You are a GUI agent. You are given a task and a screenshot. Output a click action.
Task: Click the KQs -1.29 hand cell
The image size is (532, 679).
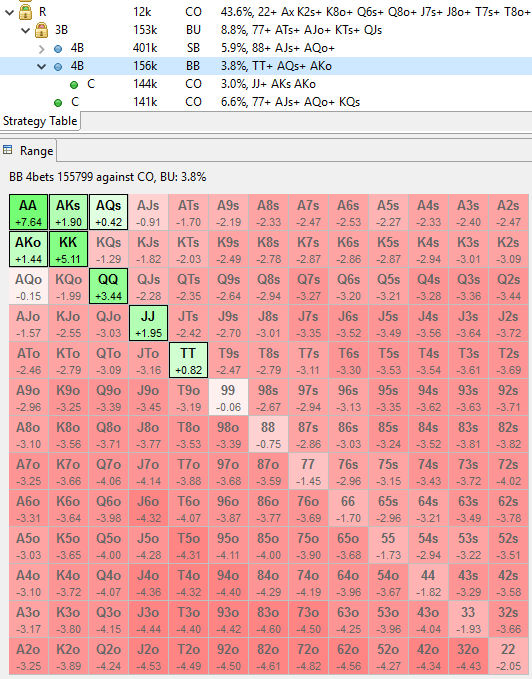[x=108, y=249]
